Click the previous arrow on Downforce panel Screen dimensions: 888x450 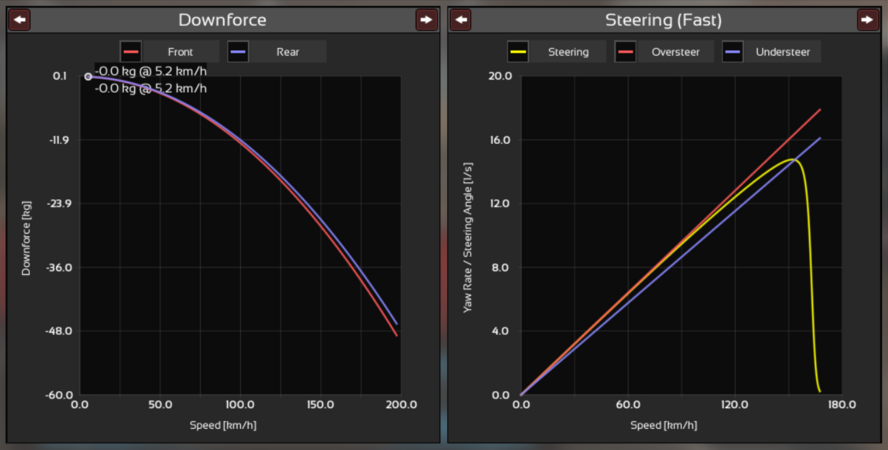(19, 20)
